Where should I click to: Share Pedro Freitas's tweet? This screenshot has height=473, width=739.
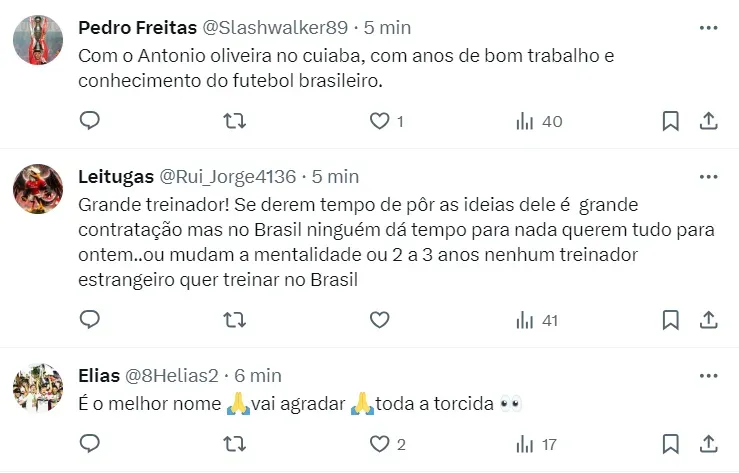click(x=708, y=121)
